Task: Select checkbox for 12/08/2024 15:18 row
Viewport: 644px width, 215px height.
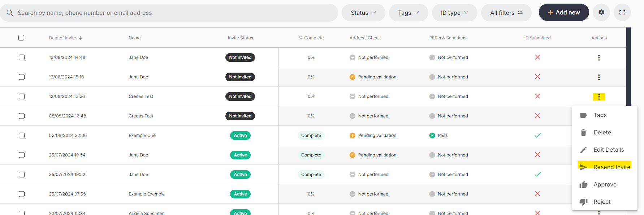Action: [22, 77]
